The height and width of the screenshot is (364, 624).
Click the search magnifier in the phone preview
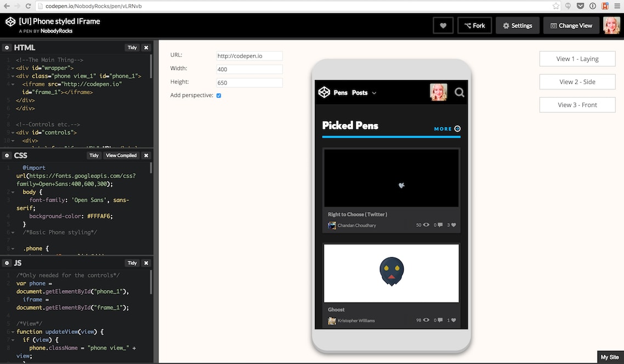point(459,92)
